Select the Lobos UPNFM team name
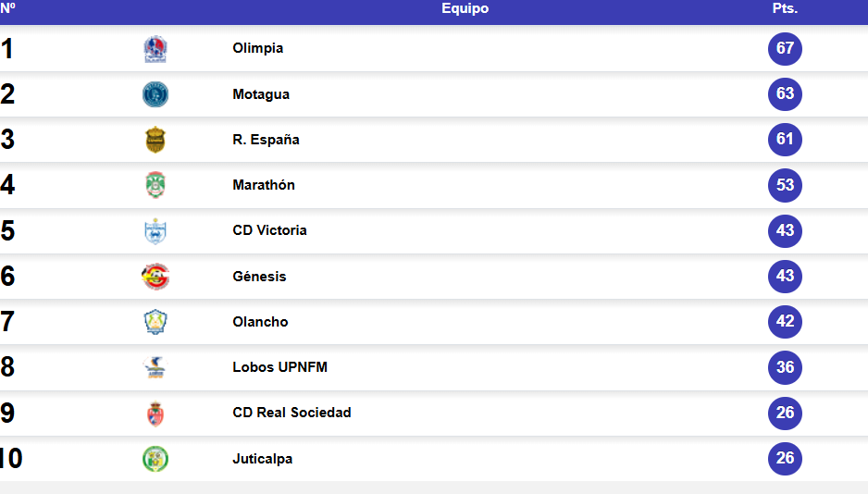This screenshot has width=868, height=494. click(x=279, y=366)
